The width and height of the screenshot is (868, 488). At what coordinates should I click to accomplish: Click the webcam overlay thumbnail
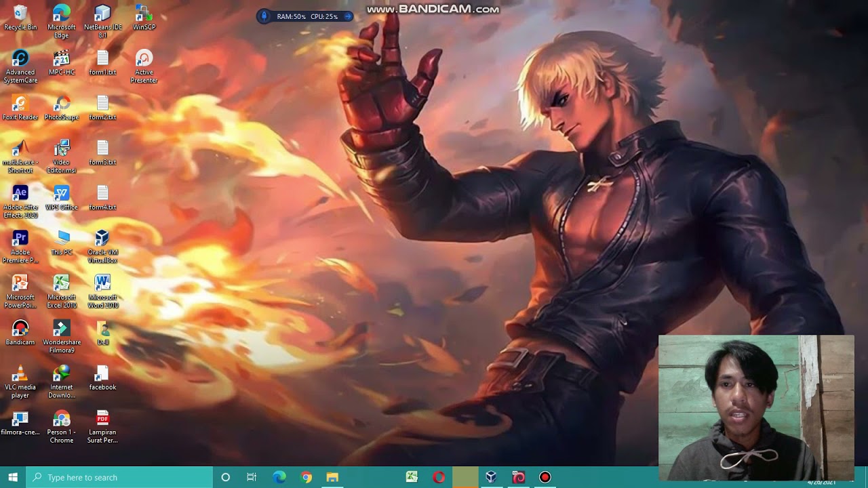[x=755, y=408]
